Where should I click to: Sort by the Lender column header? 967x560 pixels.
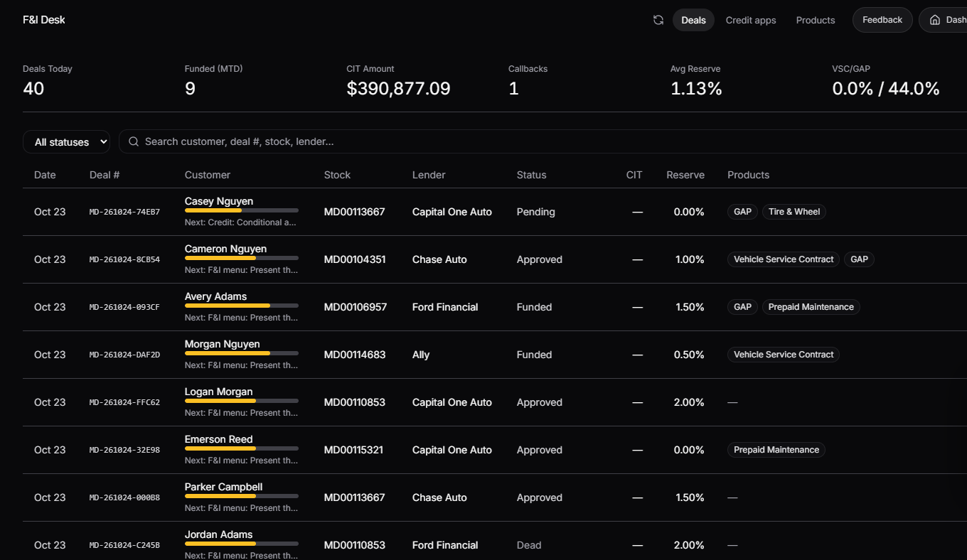[x=429, y=175]
